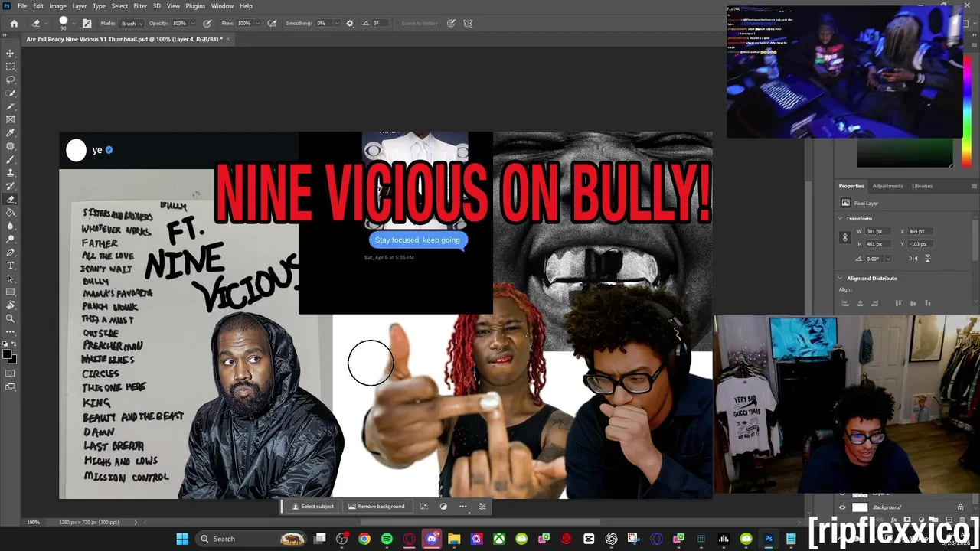The image size is (980, 551).
Task: Select the Dodge tool
Action: [11, 239]
